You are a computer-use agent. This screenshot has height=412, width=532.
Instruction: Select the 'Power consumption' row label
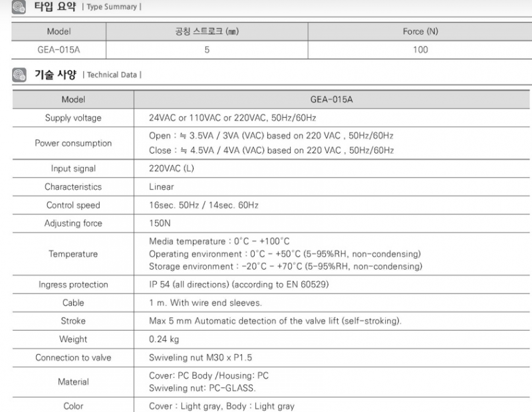point(73,143)
